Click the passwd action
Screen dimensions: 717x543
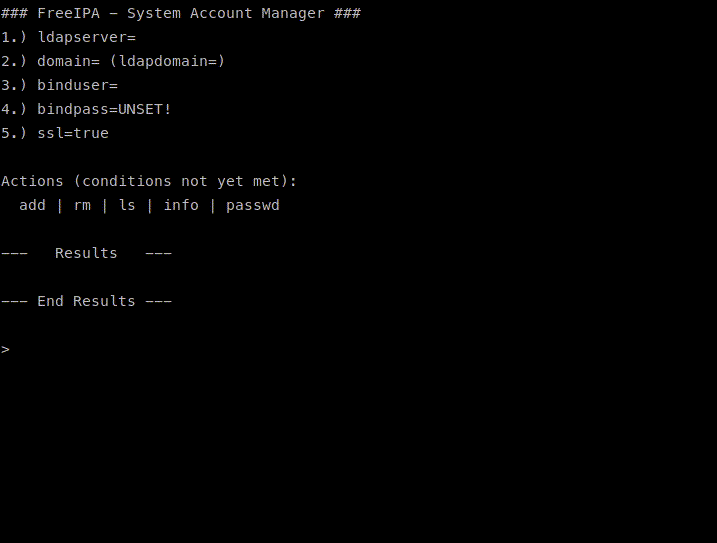click(x=253, y=205)
